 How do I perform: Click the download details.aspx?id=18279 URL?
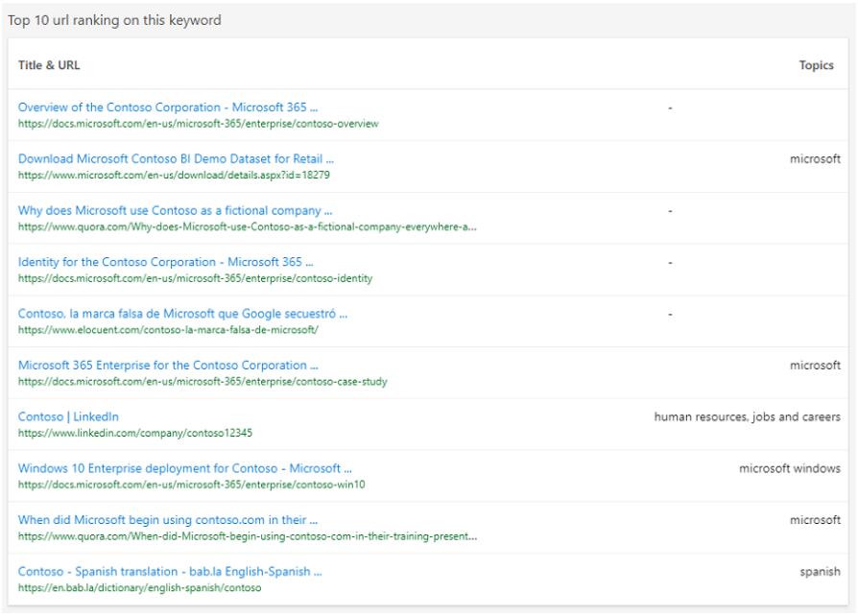174,175
